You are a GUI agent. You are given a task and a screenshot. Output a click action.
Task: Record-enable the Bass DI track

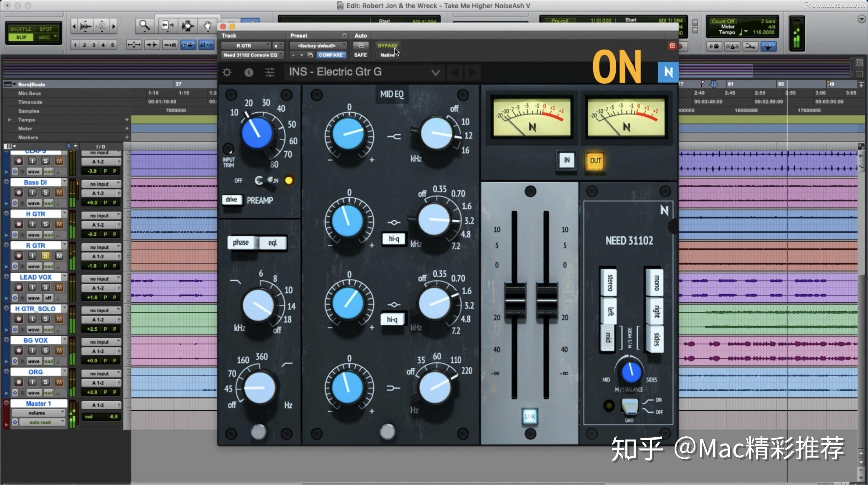(19, 193)
